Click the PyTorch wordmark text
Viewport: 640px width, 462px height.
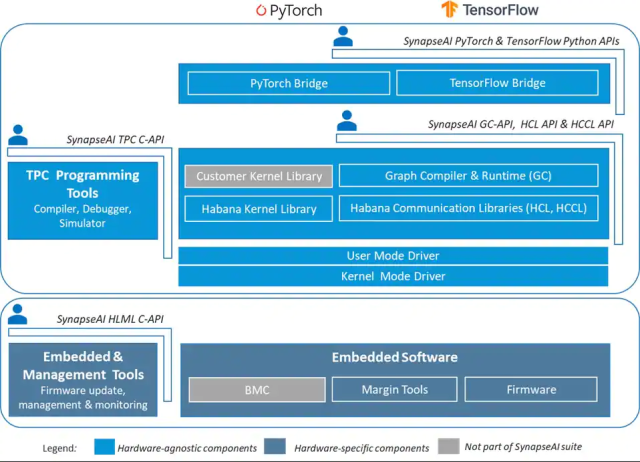pyautogui.click(x=296, y=11)
